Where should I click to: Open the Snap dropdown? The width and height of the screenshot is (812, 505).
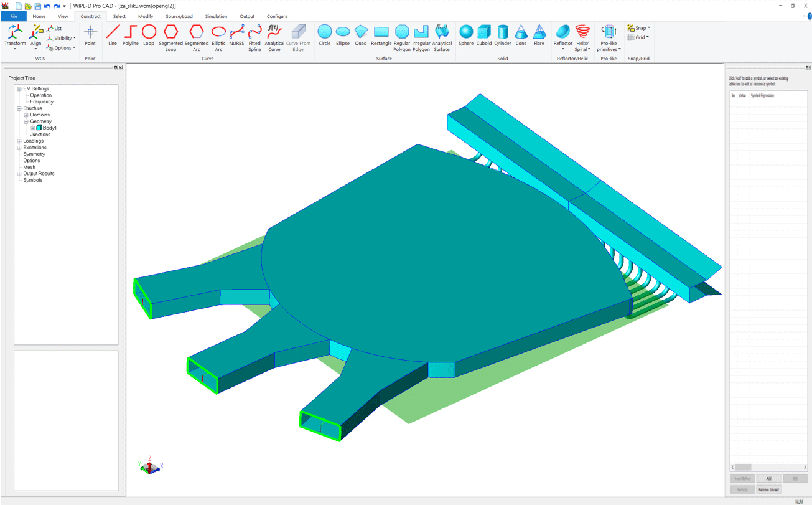(639, 28)
